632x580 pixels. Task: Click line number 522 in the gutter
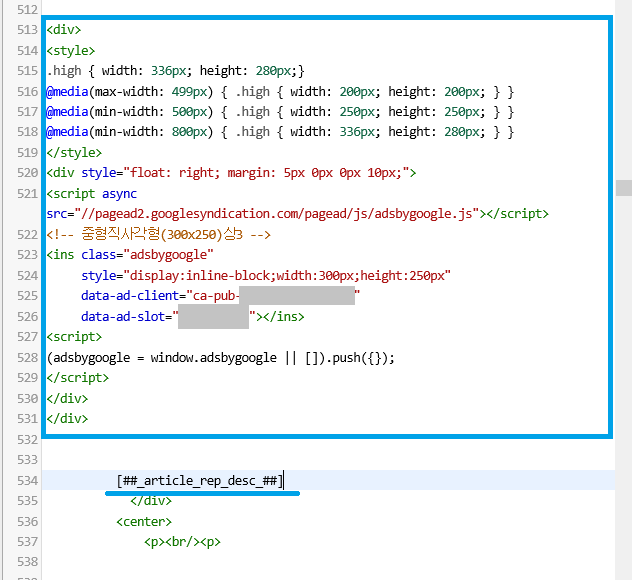(27, 235)
